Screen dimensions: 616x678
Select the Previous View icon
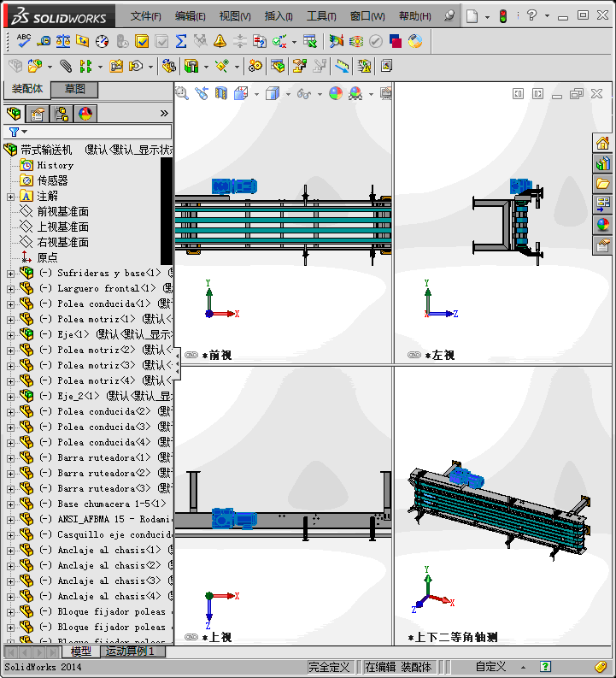pyautogui.click(x=202, y=93)
